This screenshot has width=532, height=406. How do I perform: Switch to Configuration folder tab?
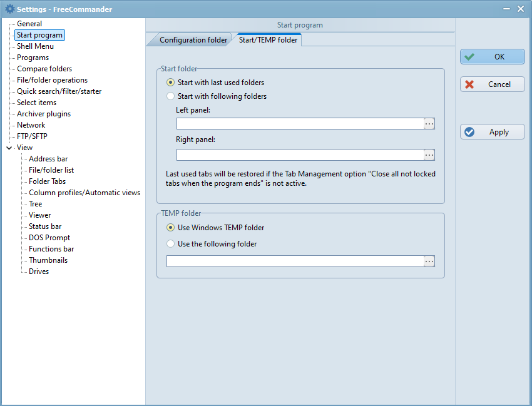(x=193, y=40)
